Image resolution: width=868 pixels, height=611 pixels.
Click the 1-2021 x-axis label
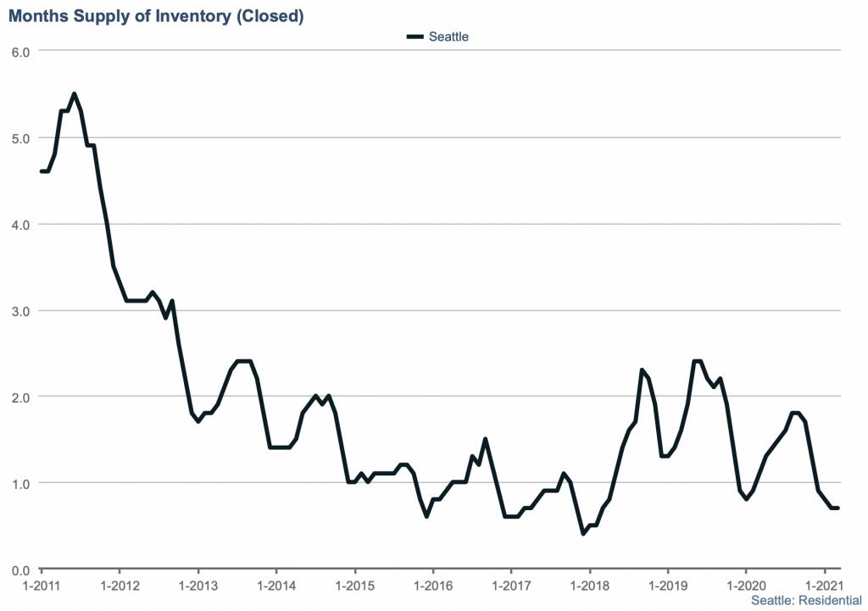[824, 585]
